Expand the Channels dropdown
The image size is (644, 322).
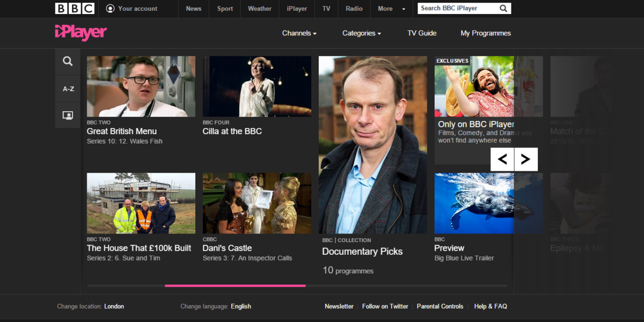click(x=299, y=33)
